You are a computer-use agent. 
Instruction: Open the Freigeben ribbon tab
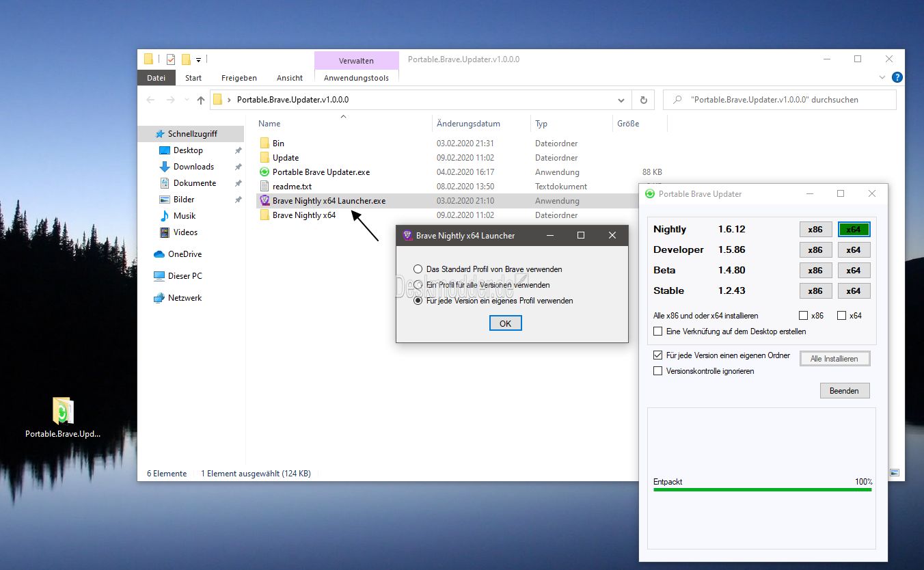[x=239, y=78]
